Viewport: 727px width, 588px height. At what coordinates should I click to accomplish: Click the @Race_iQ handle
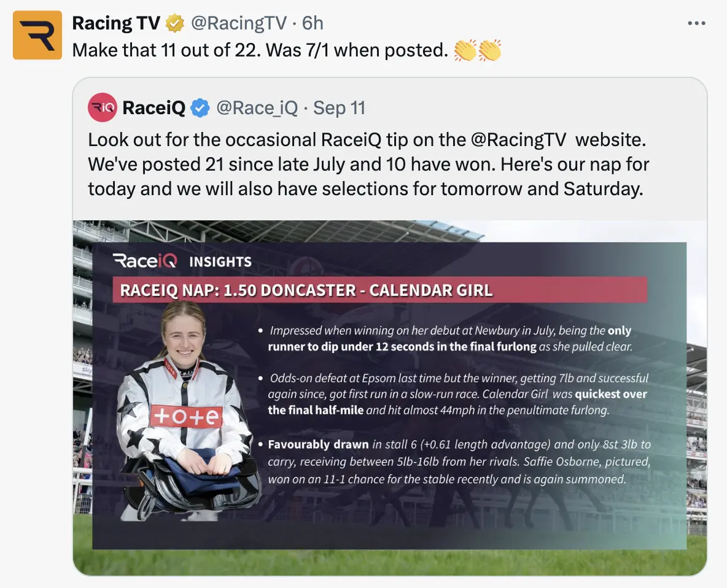pyautogui.click(x=257, y=108)
